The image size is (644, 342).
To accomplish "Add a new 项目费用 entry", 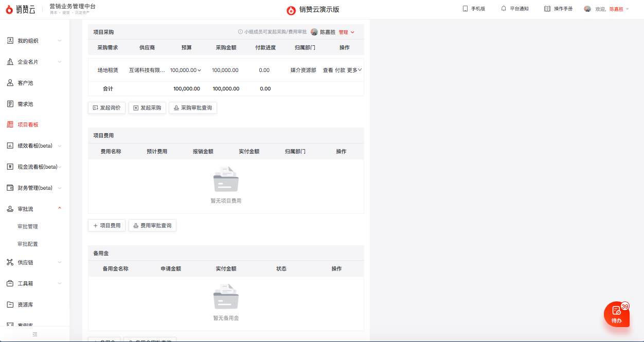I will tap(106, 225).
